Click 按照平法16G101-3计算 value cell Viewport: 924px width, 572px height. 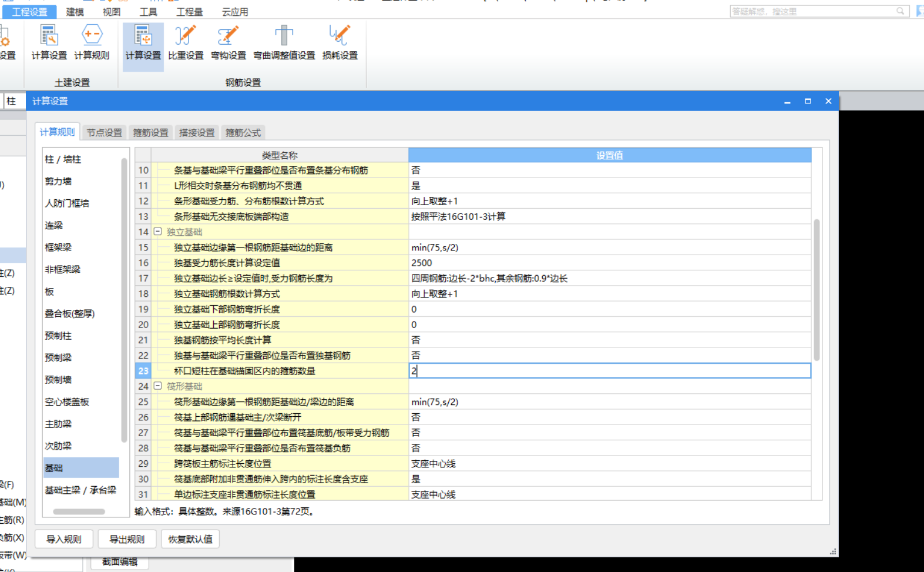pos(610,216)
